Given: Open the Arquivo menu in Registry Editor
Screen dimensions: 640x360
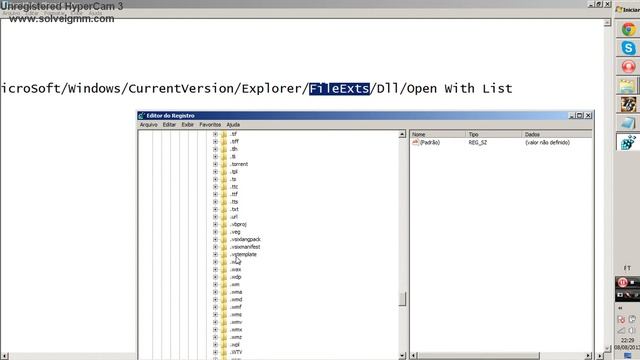Looking at the screenshot, I should point(149,124).
